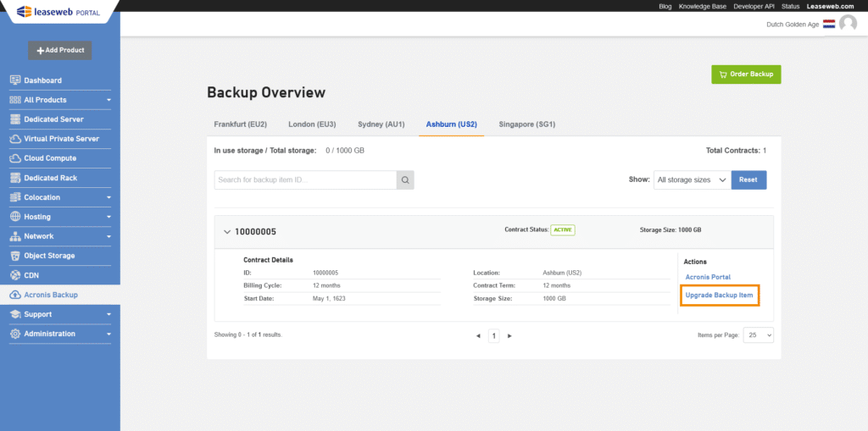Expand the Hosting submenu arrow
Screen dimensions: 868x431
click(x=109, y=217)
